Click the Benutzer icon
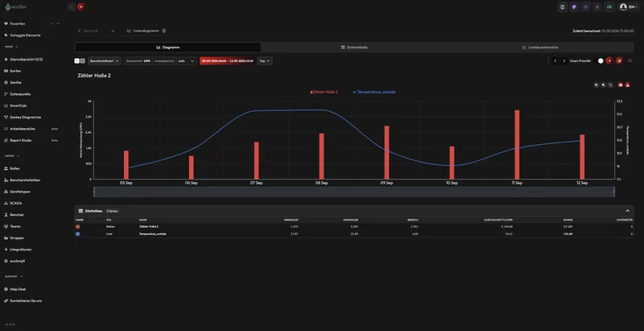This screenshot has width=644, height=331. tap(6, 215)
